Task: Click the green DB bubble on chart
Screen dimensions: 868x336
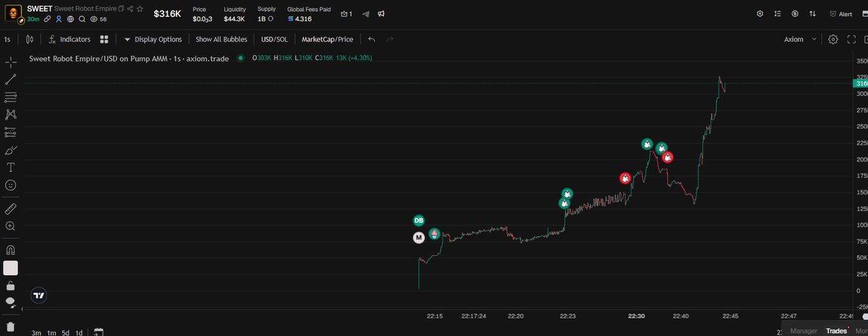Action: (419, 220)
